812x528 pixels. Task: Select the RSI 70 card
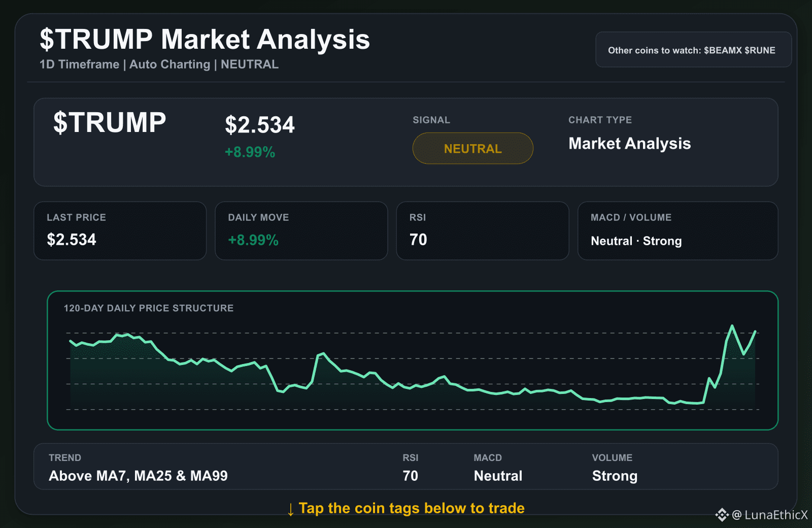tap(482, 231)
